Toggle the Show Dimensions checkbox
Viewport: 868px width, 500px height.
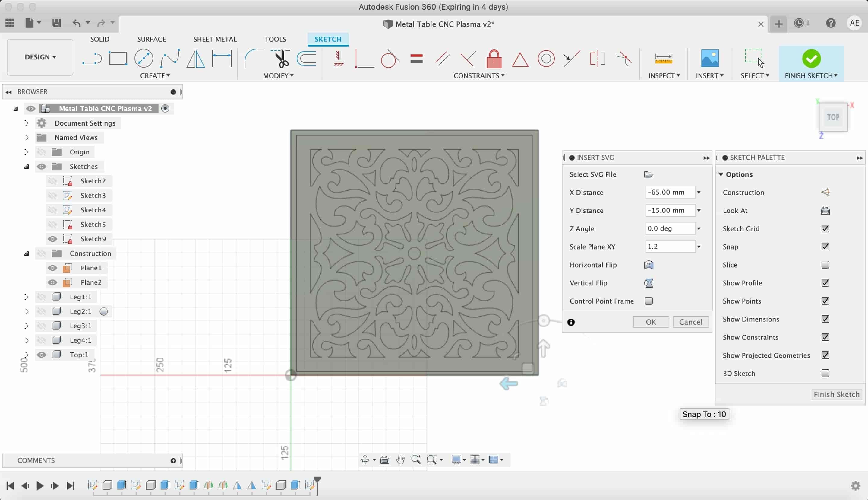(x=825, y=319)
